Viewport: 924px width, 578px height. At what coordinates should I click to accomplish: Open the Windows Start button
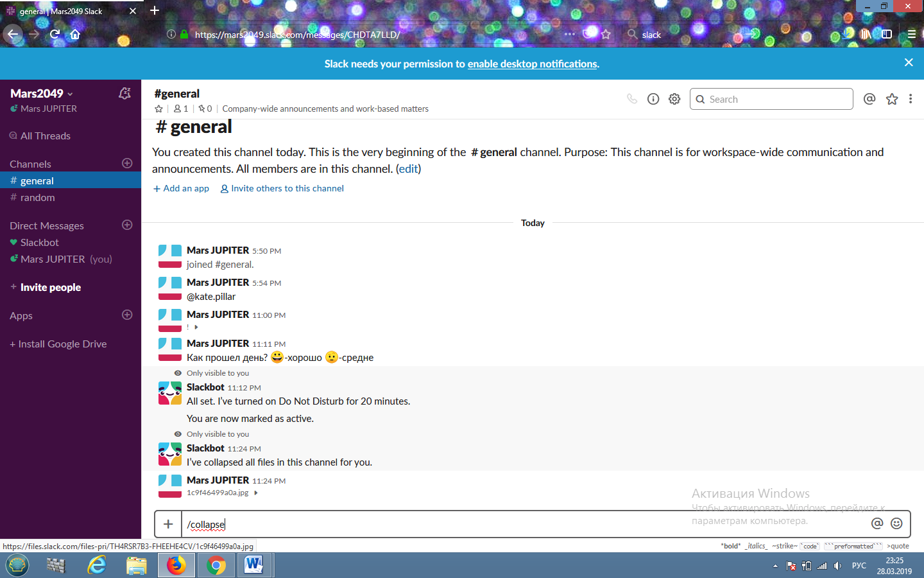(17, 565)
